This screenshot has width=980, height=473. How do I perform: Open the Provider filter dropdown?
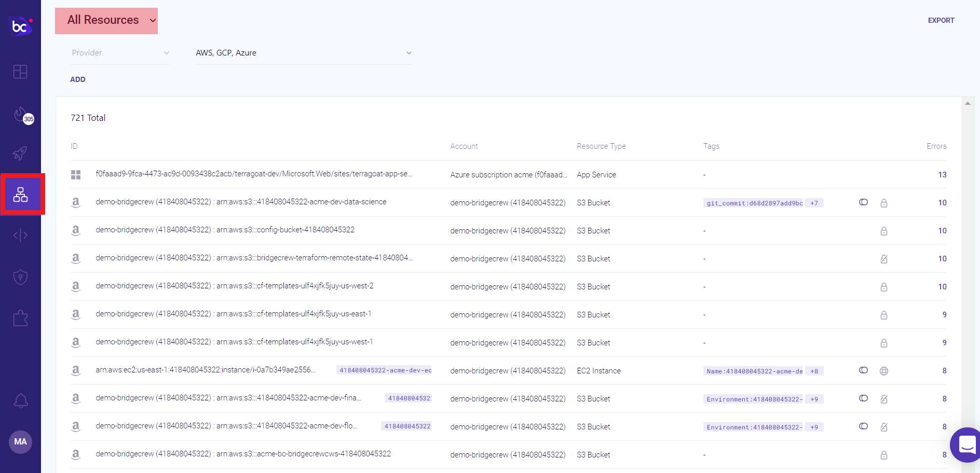pyautogui.click(x=120, y=53)
